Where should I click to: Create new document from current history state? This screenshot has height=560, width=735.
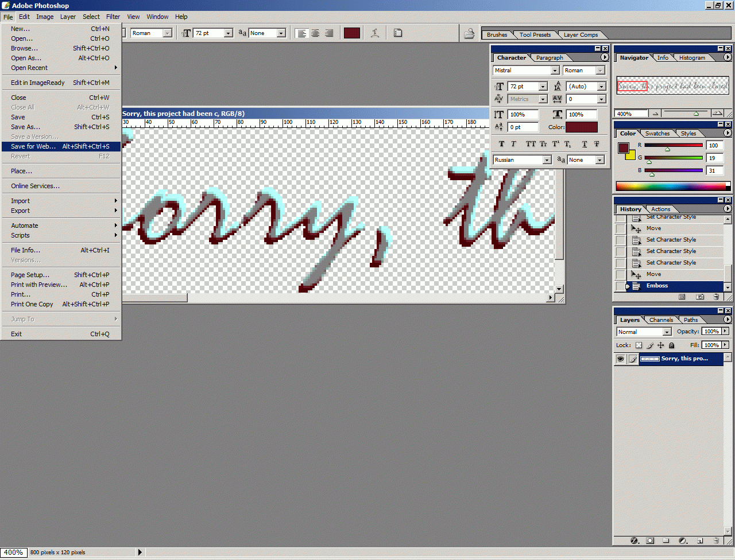pos(682,297)
